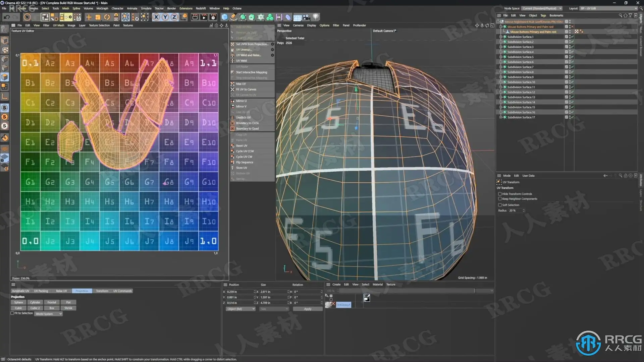Screen dimensions: 644x362
Task: Enable Keep Neighbor Components checkbox
Action: pyautogui.click(x=500, y=199)
